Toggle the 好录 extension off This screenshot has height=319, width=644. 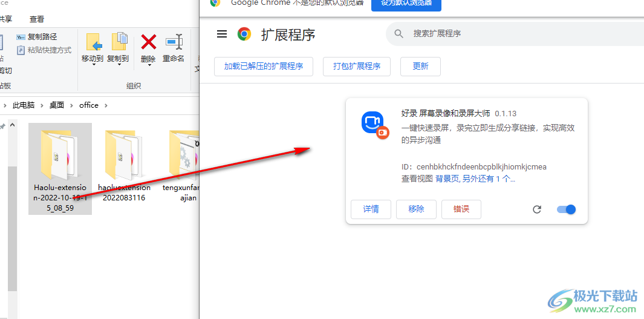(567, 209)
